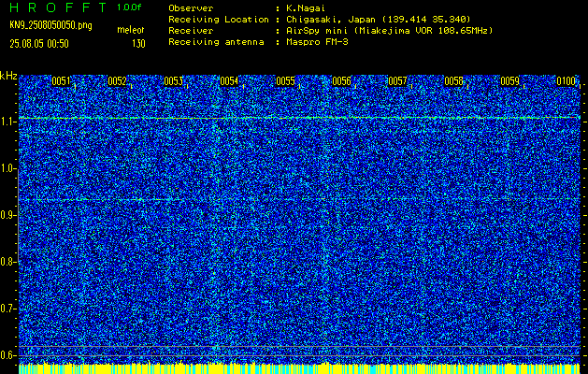Click time marker 0051
Screen dimensions: 588x374
point(61,81)
